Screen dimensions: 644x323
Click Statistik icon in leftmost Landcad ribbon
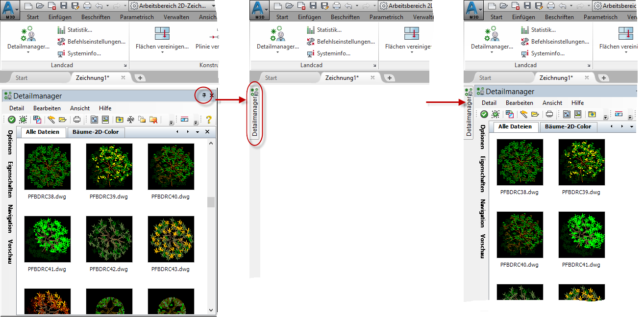(x=62, y=30)
